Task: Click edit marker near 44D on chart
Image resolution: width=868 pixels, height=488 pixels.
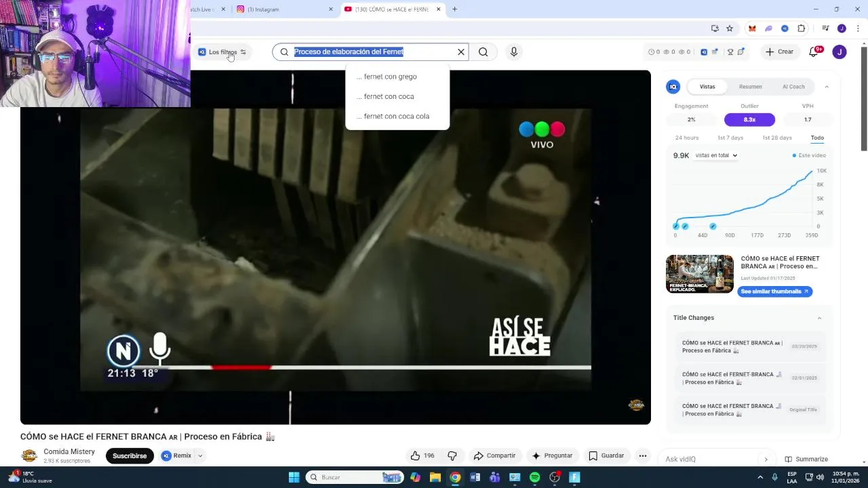Action: click(713, 226)
